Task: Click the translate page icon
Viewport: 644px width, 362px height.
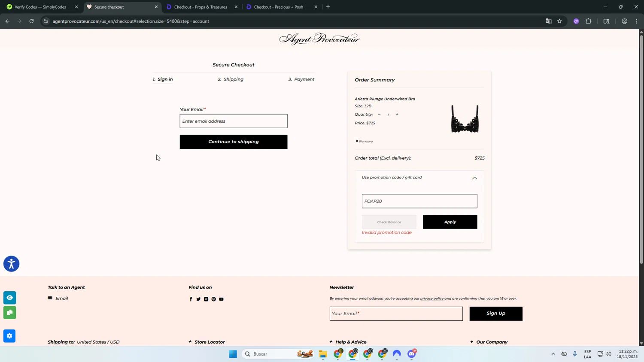Action: tap(548, 21)
